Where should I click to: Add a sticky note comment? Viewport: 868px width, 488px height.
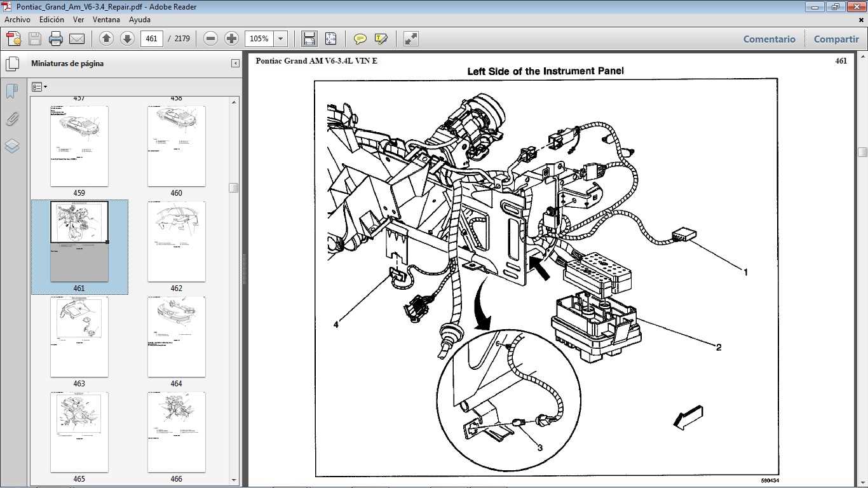[360, 39]
